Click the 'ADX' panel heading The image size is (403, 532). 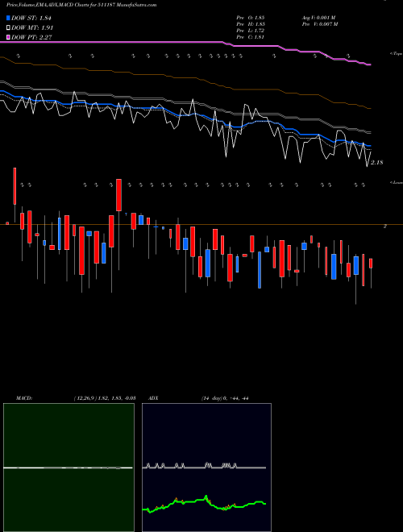(x=153, y=398)
